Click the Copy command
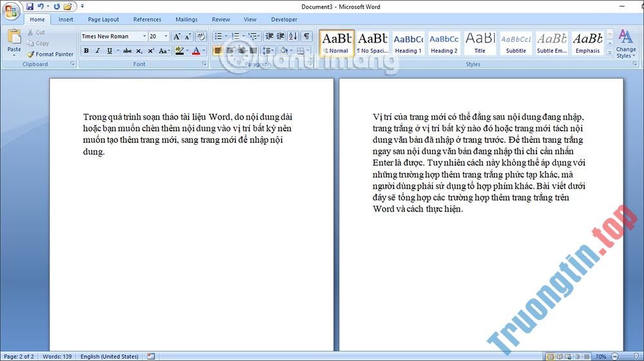The height and width of the screenshot is (361, 644). pos(38,43)
